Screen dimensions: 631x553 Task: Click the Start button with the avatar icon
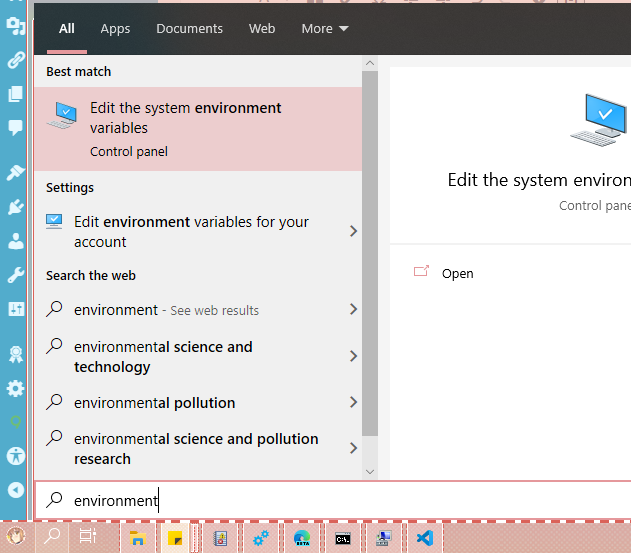point(16,537)
